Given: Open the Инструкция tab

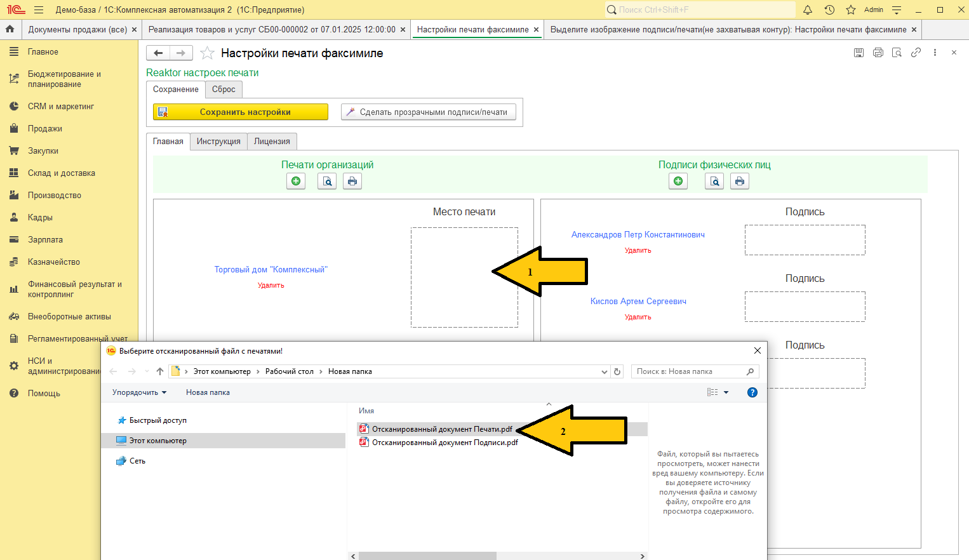Looking at the screenshot, I should pyautogui.click(x=218, y=142).
